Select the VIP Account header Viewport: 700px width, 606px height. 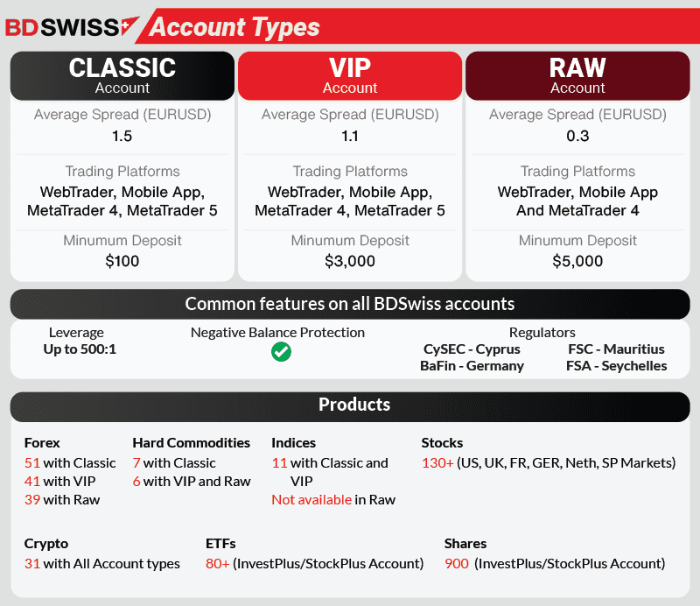point(350,75)
